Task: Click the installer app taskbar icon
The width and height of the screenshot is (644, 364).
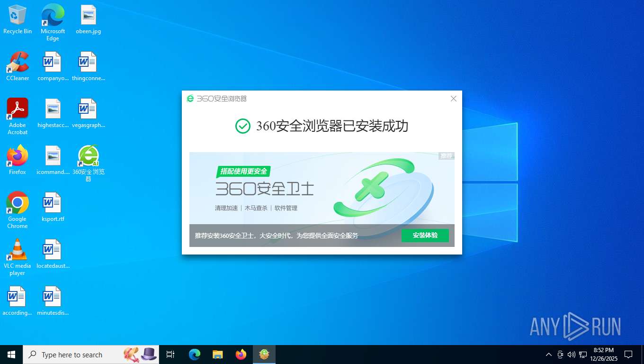Action: coord(264,355)
